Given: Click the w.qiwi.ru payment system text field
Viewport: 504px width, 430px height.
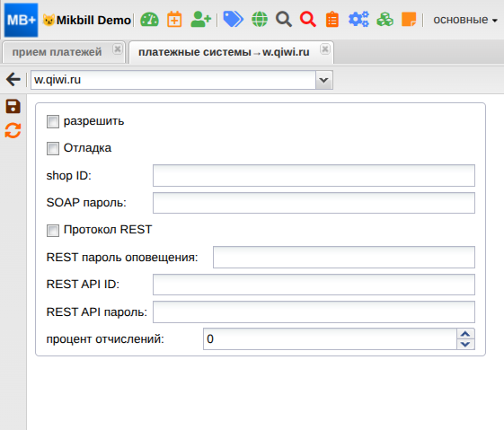Looking at the screenshot, I should pos(173,80).
